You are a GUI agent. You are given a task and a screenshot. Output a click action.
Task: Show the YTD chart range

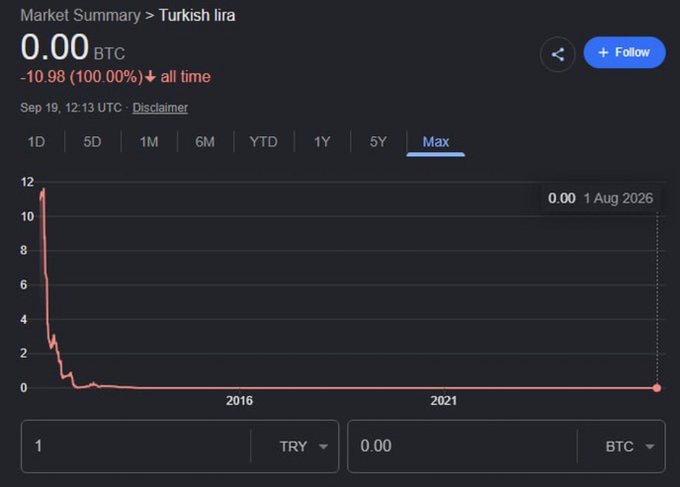(x=263, y=142)
